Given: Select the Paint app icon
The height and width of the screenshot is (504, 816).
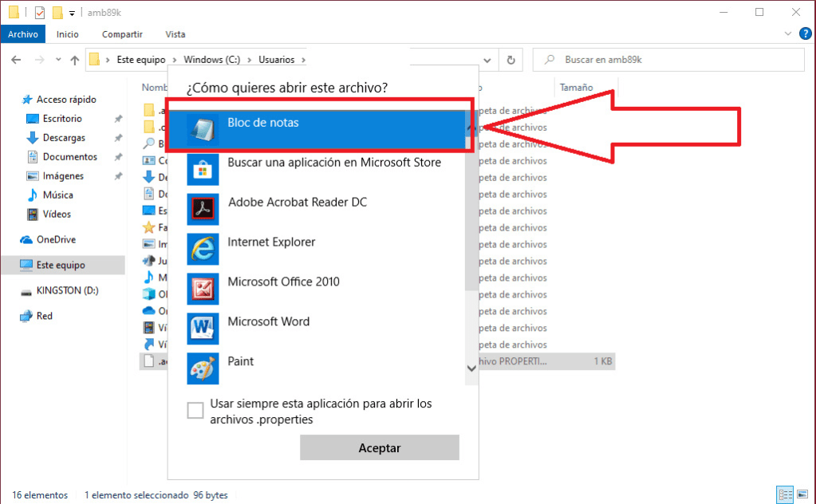Looking at the screenshot, I should [x=202, y=368].
